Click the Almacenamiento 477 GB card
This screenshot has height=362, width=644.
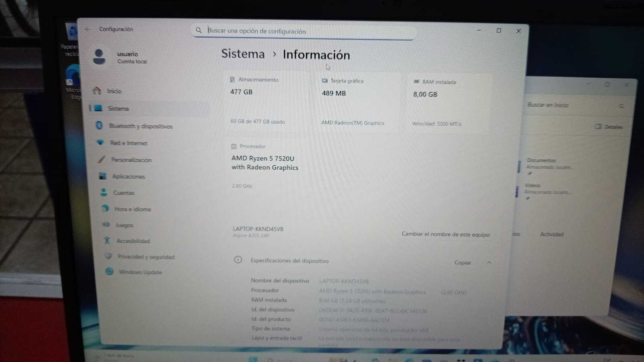265,103
